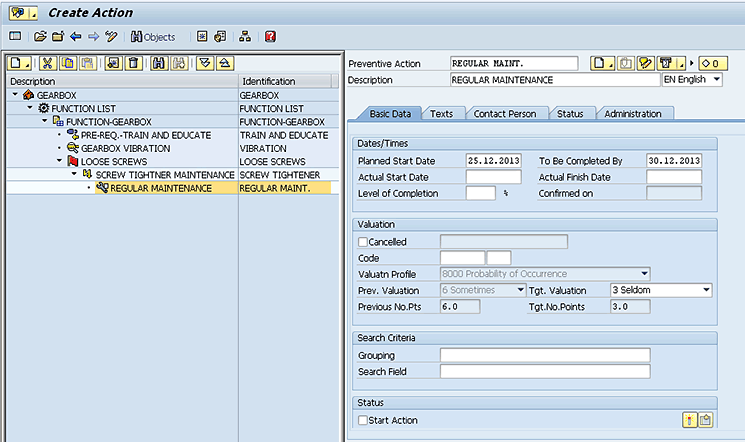Click the expand all nodes icon
This screenshot has width=745, height=442.
tap(204, 63)
